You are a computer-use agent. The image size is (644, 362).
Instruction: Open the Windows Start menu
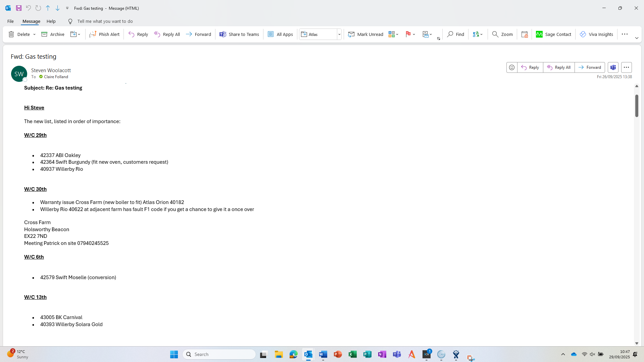(174, 354)
